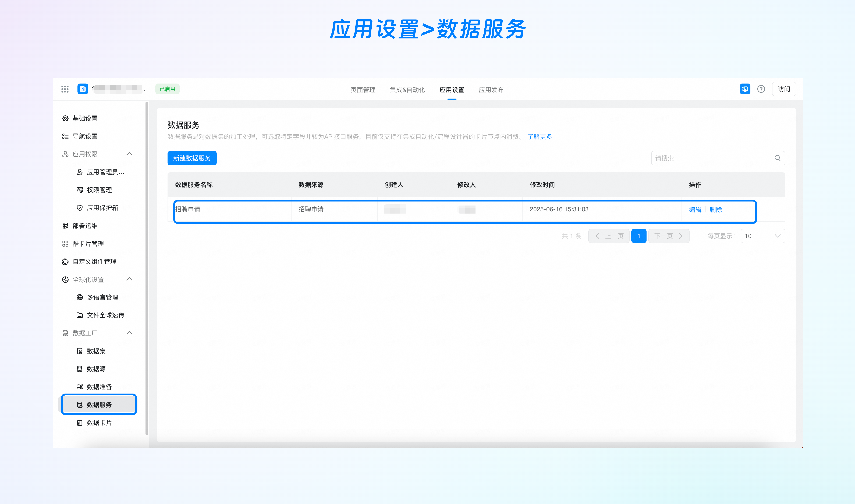Open the 了解更多 link
Screen dimensions: 855x504
point(540,136)
